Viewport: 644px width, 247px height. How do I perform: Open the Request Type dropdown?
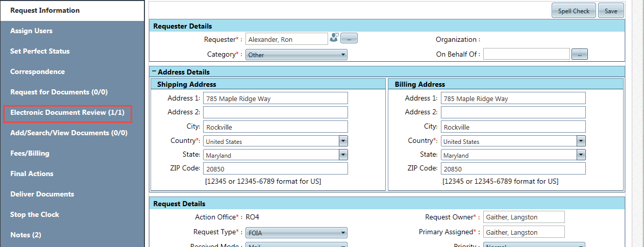click(x=296, y=233)
